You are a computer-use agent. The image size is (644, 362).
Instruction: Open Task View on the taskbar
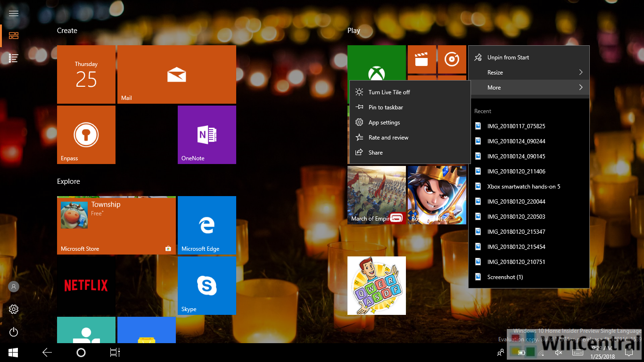[115, 352]
